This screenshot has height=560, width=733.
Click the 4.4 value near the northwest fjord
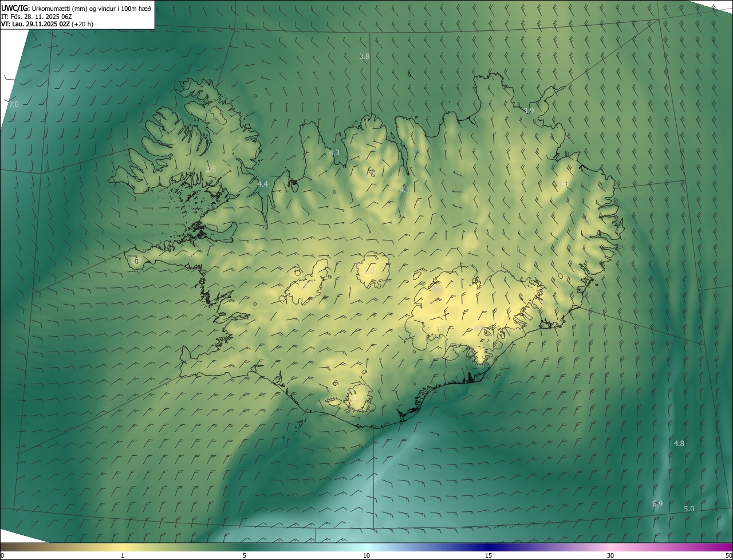coord(262,184)
